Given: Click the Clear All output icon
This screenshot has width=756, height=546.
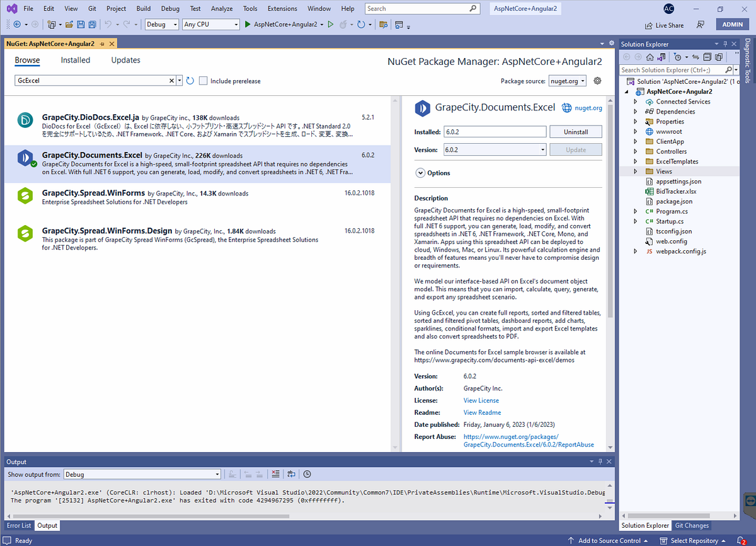Looking at the screenshot, I should (275, 473).
